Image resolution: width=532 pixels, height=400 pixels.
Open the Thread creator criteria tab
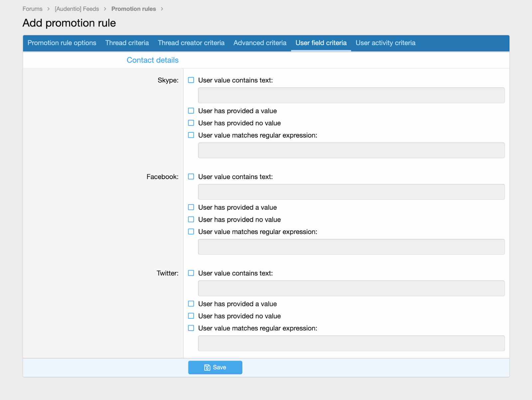tap(191, 43)
